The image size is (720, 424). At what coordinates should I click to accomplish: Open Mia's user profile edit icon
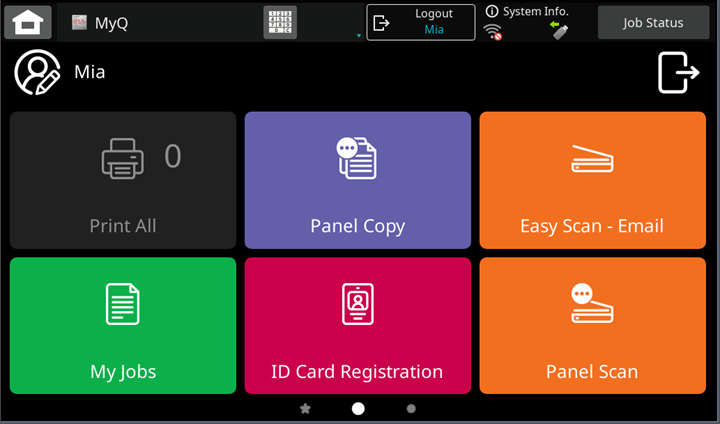[x=37, y=73]
